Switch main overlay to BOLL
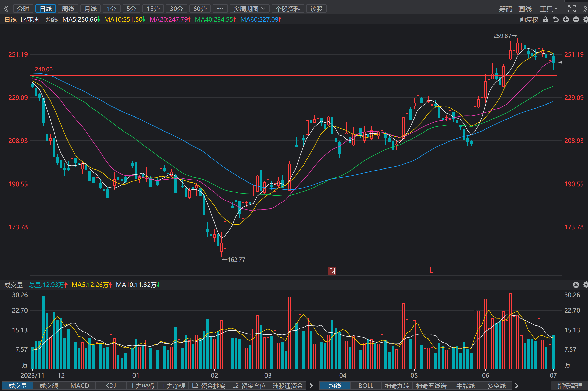The height and width of the screenshot is (391, 588). pyautogui.click(x=366, y=386)
